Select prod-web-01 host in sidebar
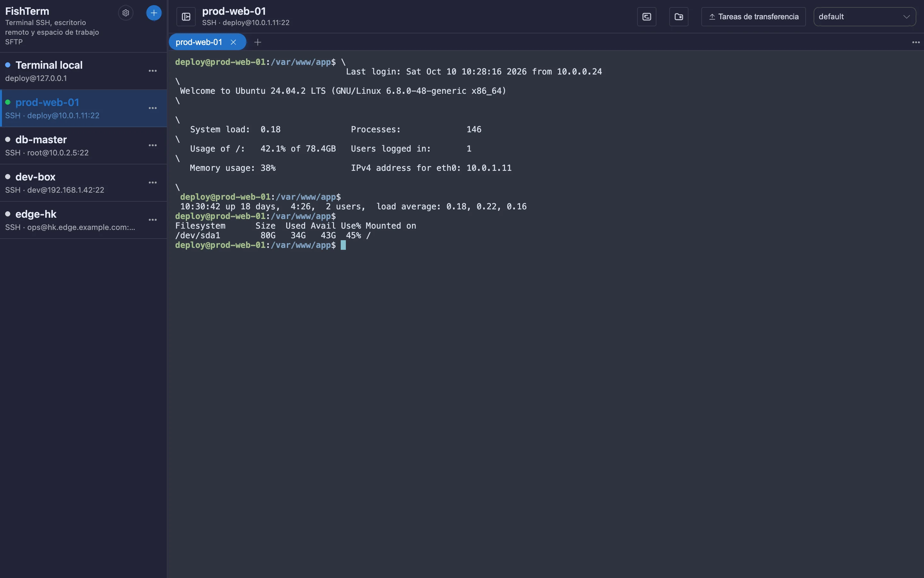924x578 pixels. tap(83, 108)
